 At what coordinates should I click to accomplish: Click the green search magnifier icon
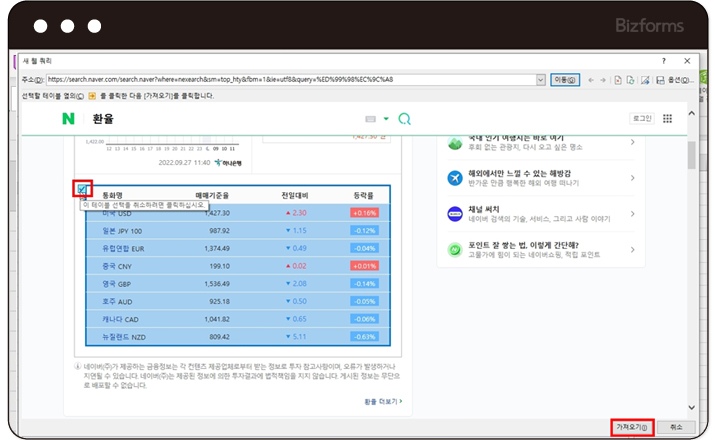(x=405, y=119)
